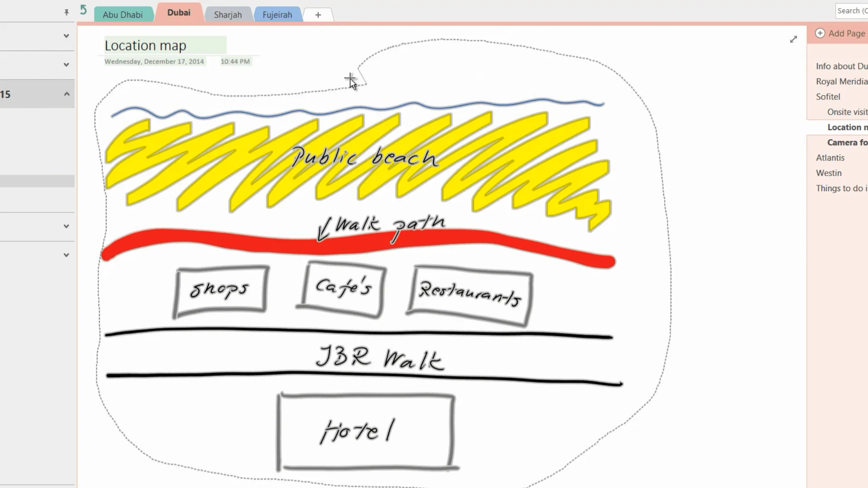Viewport: 868px width, 488px height.
Task: Open the Abu Dhabi notebook tab
Action: pos(122,14)
